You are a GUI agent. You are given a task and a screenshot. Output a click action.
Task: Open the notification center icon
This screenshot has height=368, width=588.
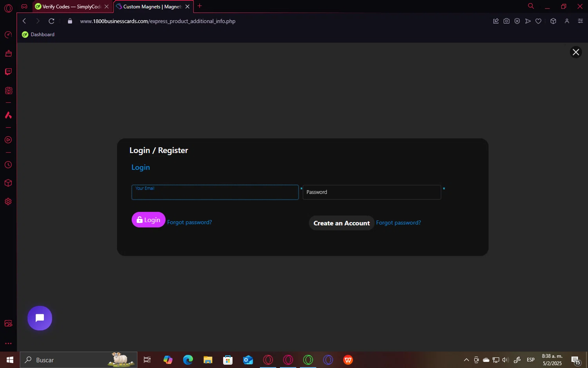(575, 360)
